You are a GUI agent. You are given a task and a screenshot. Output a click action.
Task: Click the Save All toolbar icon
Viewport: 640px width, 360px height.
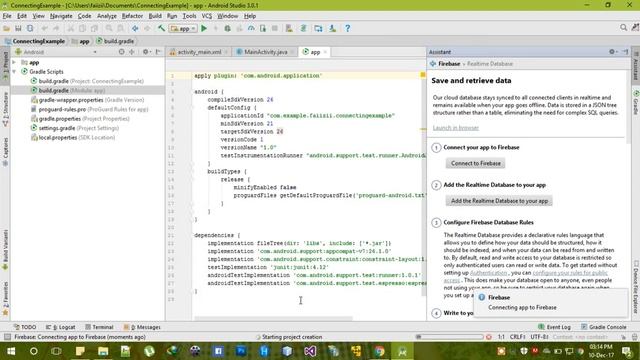[18, 29]
